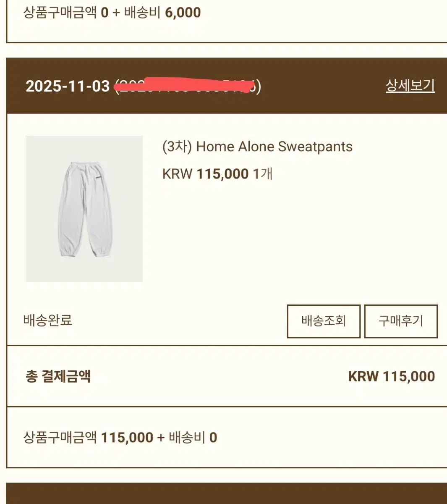Screen dimensions: 447x504
Task: Click the item price KRW 115,000
Action: [205, 173]
